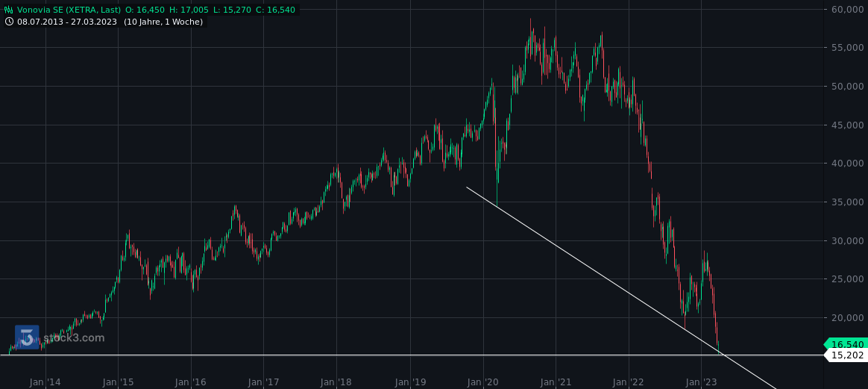Click the 25,000 price axis label

click(848, 278)
